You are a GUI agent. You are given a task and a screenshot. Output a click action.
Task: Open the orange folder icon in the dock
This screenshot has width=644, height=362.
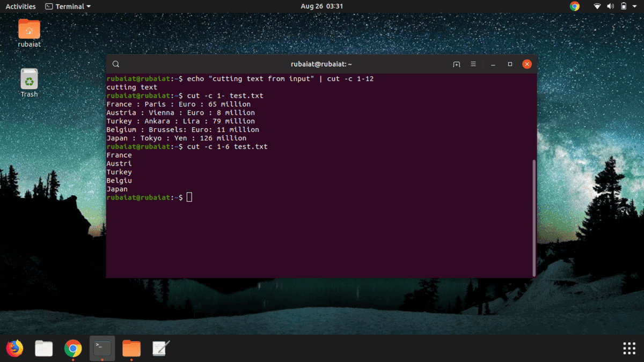pyautogui.click(x=131, y=348)
